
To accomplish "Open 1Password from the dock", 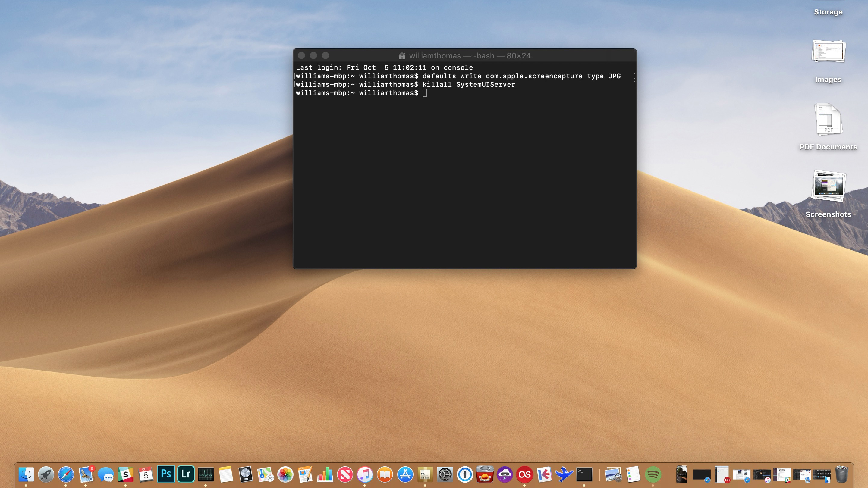I will tap(464, 474).
